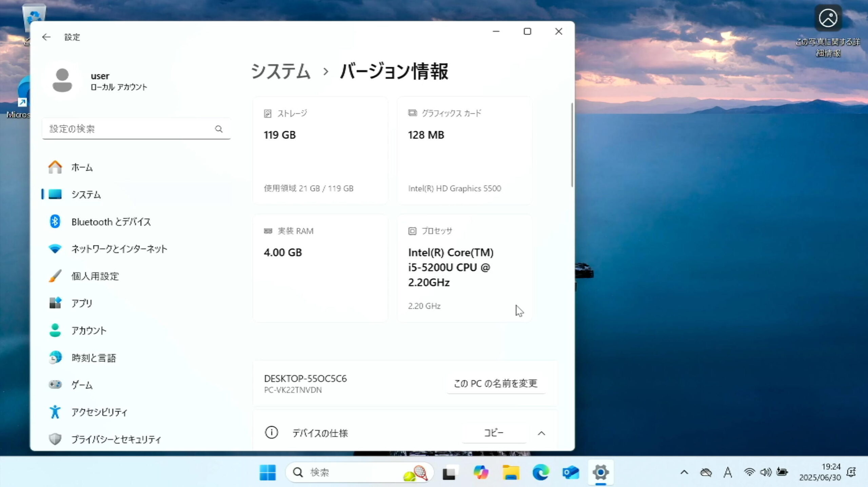Expand hidden icons in the system tray
The width and height of the screenshot is (868, 487).
pos(685,472)
